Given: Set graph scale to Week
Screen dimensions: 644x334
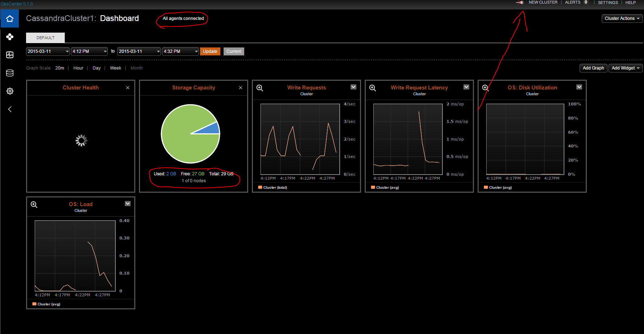Looking at the screenshot, I should pos(115,68).
